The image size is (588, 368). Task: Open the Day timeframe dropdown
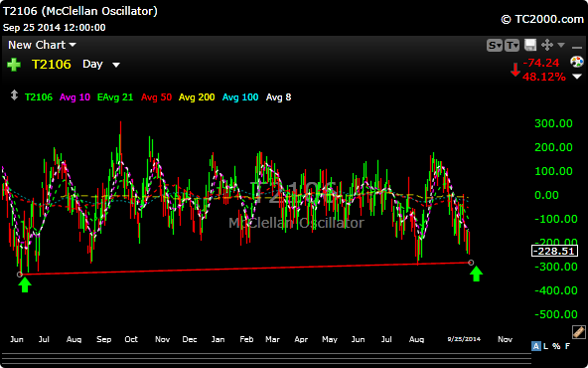coord(101,65)
